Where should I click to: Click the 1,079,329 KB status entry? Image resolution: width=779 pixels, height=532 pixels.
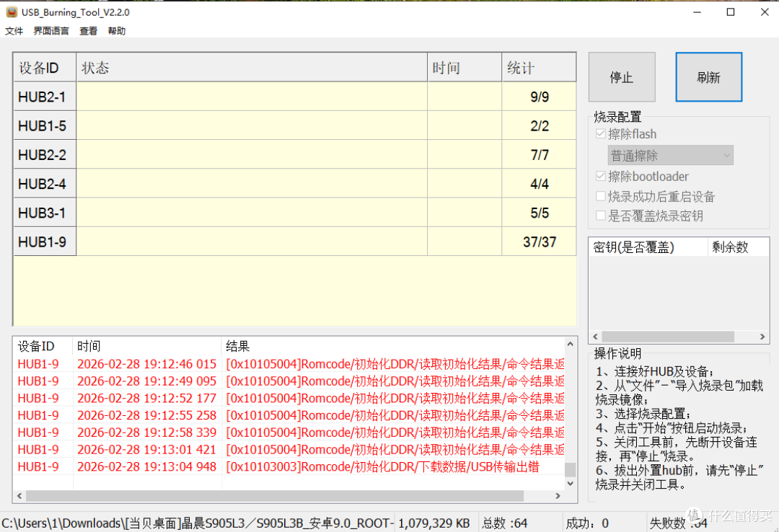433,523
